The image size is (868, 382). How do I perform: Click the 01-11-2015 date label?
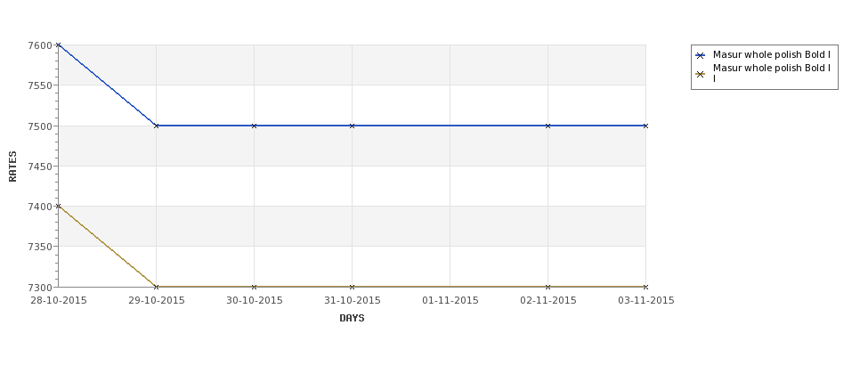point(450,300)
